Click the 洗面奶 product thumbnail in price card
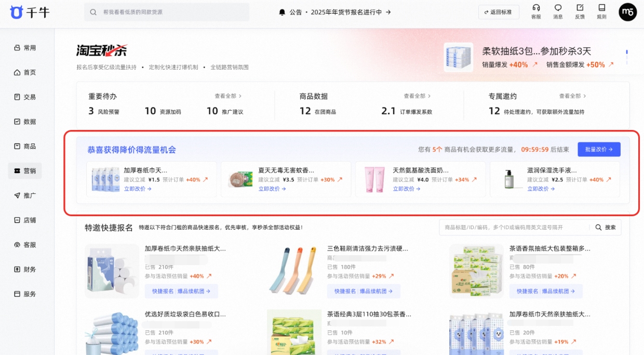This screenshot has width=644, height=355. 373,179
